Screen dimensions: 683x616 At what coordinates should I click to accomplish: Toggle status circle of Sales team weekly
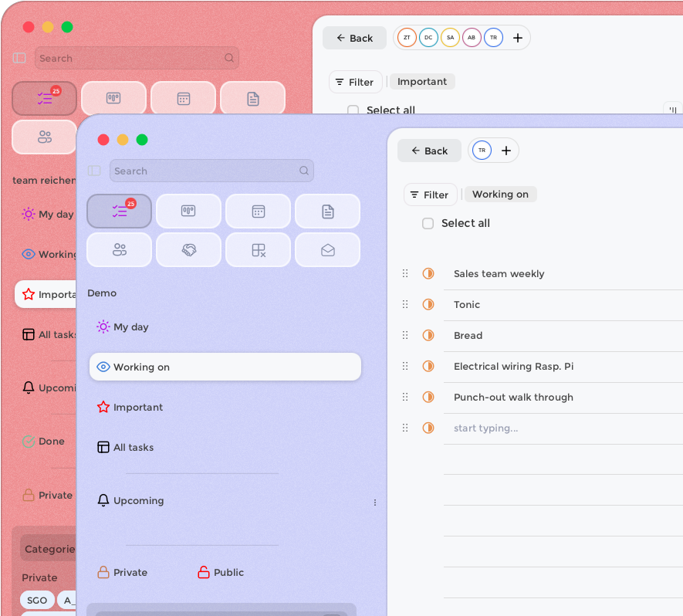coord(428,273)
